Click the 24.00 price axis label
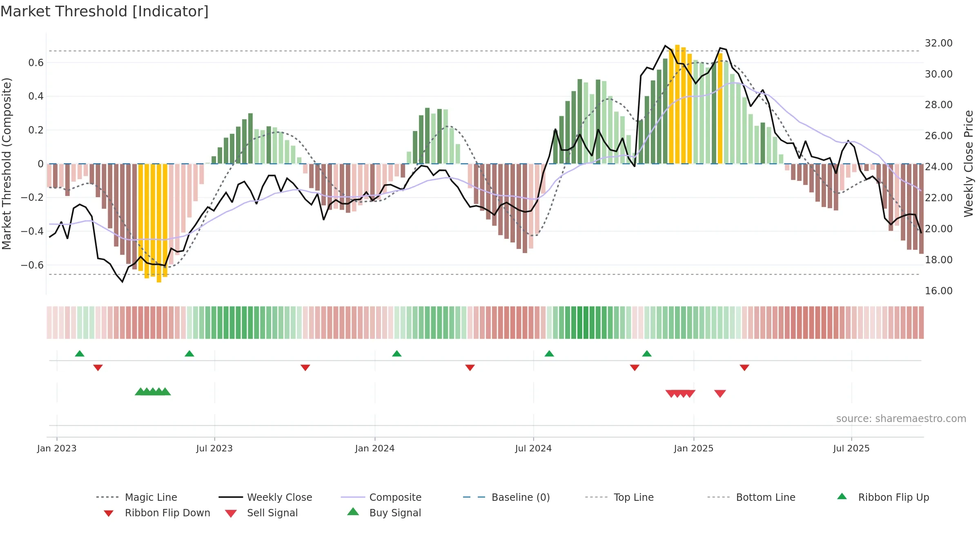The width and height of the screenshot is (980, 551). (x=939, y=167)
